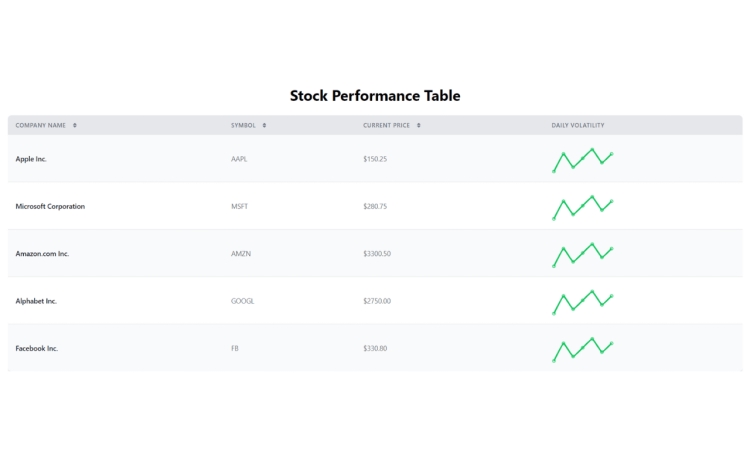Select the Amazon.com Inc. company name
750x469 pixels.
(42, 254)
